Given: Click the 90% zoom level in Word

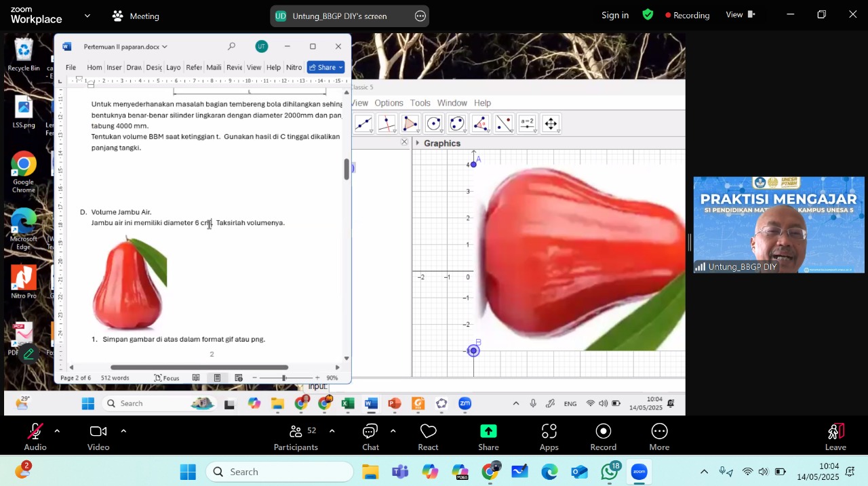Looking at the screenshot, I should (x=332, y=378).
